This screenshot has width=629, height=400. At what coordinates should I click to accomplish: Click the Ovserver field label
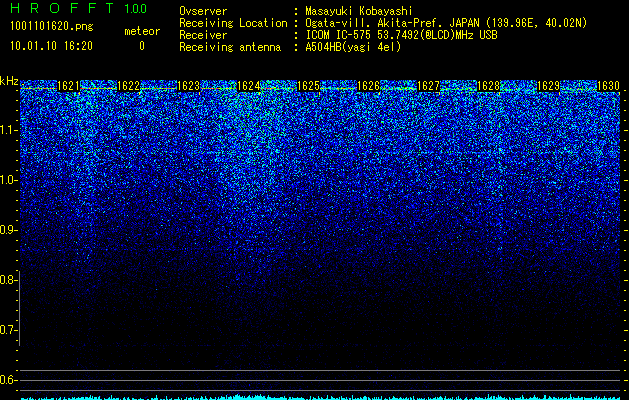[203, 11]
